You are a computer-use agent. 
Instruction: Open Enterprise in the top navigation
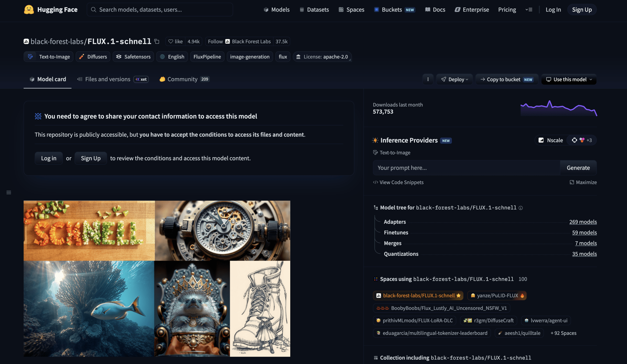tap(472, 10)
